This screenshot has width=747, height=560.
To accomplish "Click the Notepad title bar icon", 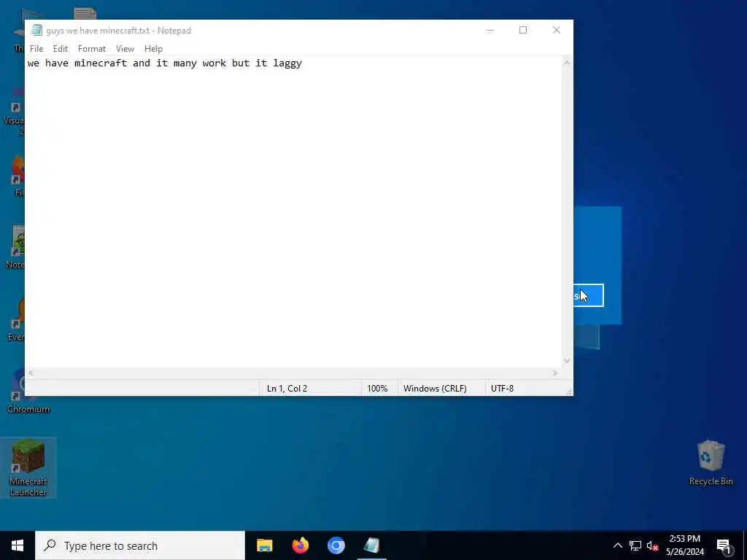I will (x=36, y=31).
